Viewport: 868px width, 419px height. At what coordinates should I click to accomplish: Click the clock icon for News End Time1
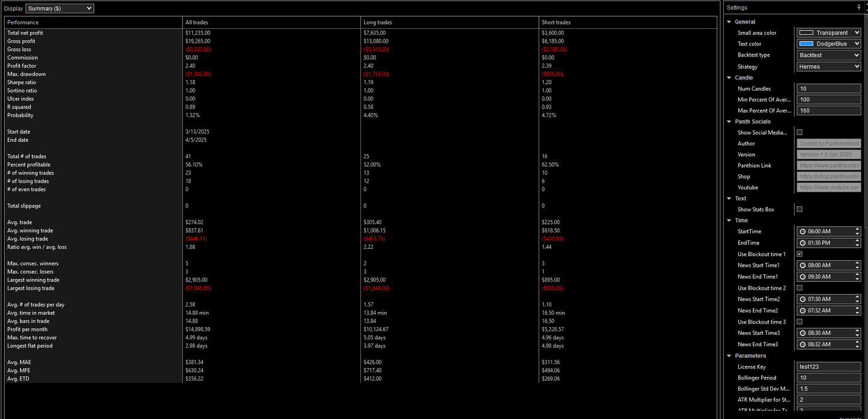pos(803,277)
